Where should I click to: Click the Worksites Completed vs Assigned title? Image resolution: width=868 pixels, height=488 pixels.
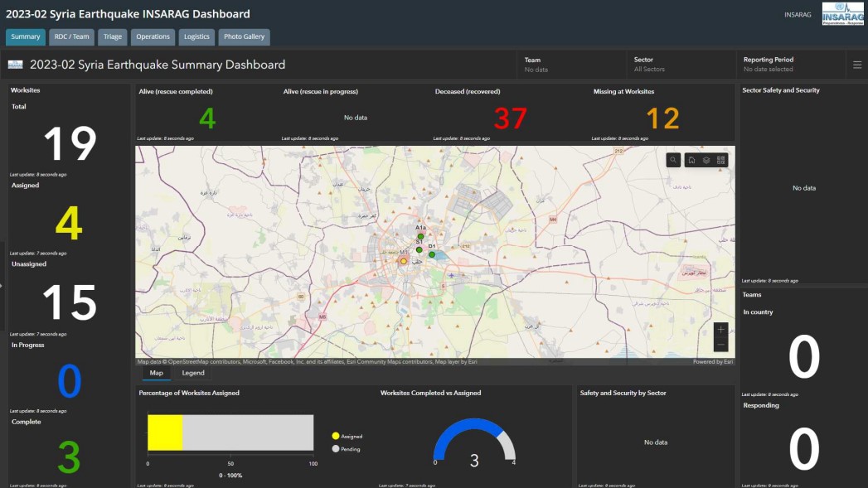[x=430, y=393]
